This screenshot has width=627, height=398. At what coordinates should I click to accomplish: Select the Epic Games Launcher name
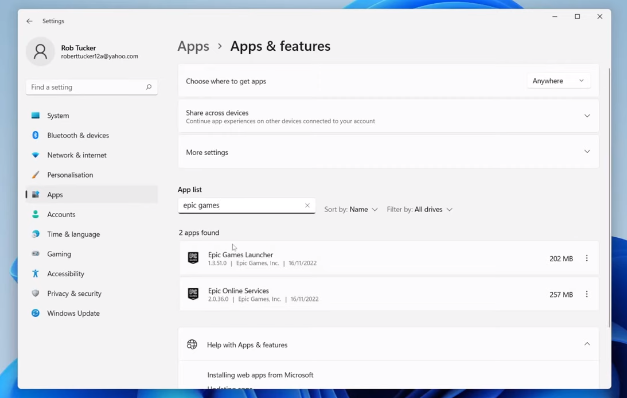(x=240, y=254)
